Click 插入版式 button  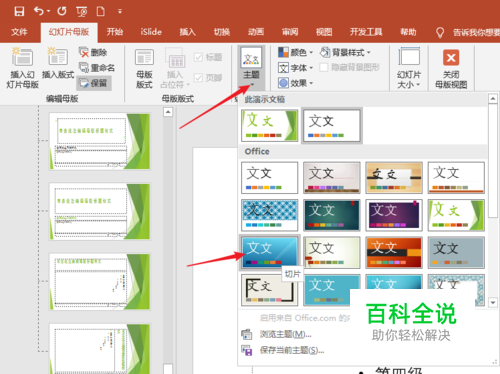click(x=58, y=63)
